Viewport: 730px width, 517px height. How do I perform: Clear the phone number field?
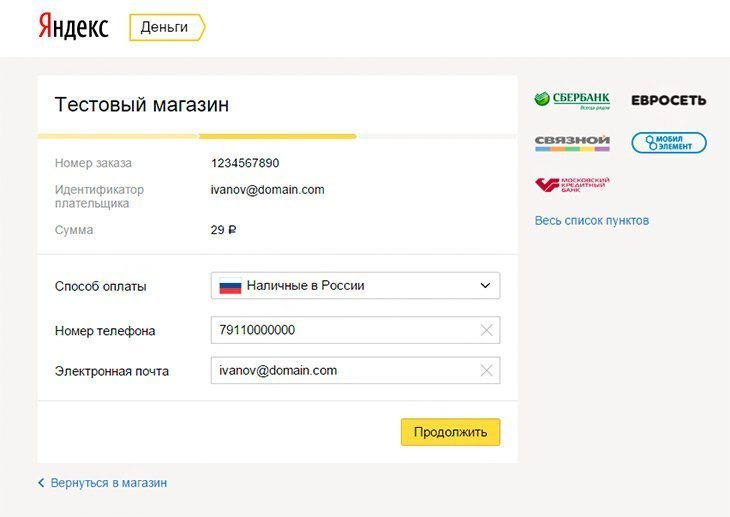(x=487, y=330)
